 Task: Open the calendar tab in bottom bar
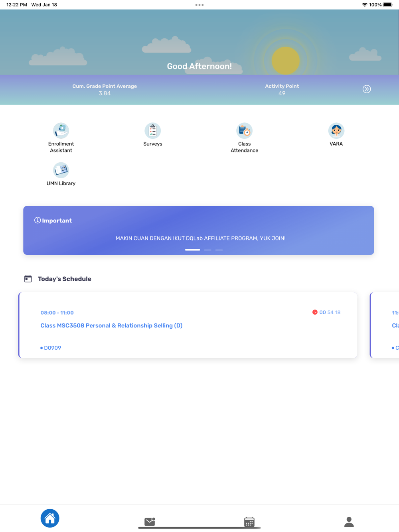(x=249, y=522)
